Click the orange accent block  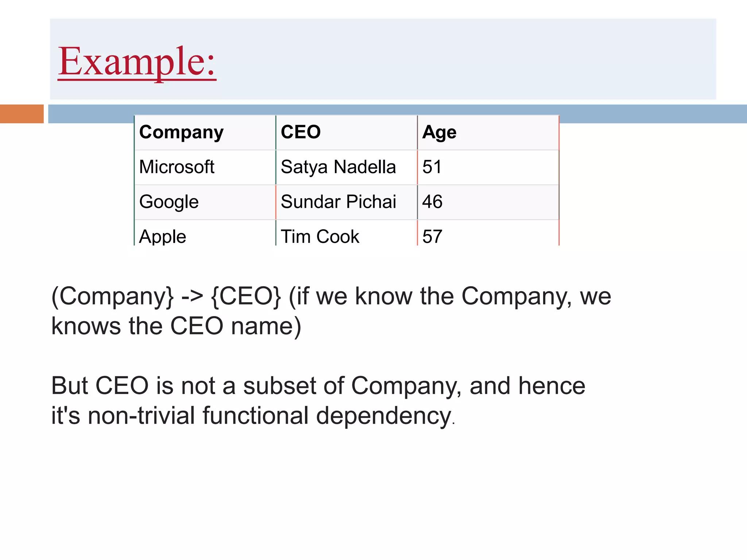22,114
